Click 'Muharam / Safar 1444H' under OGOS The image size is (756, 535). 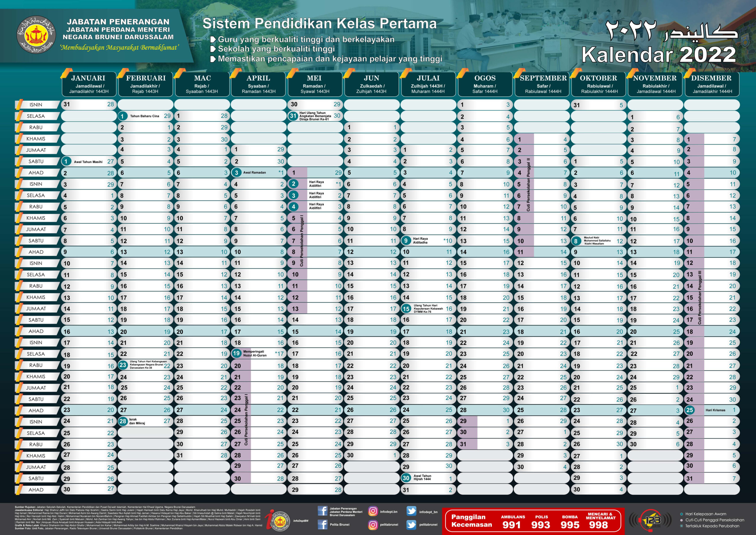pyautogui.click(x=485, y=89)
